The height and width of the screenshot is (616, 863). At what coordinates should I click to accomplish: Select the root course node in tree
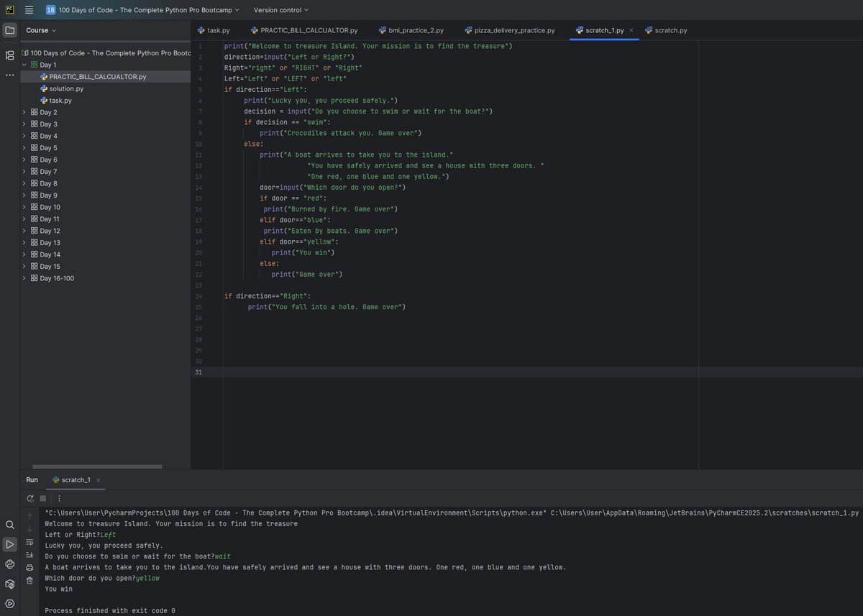pyautogui.click(x=105, y=53)
